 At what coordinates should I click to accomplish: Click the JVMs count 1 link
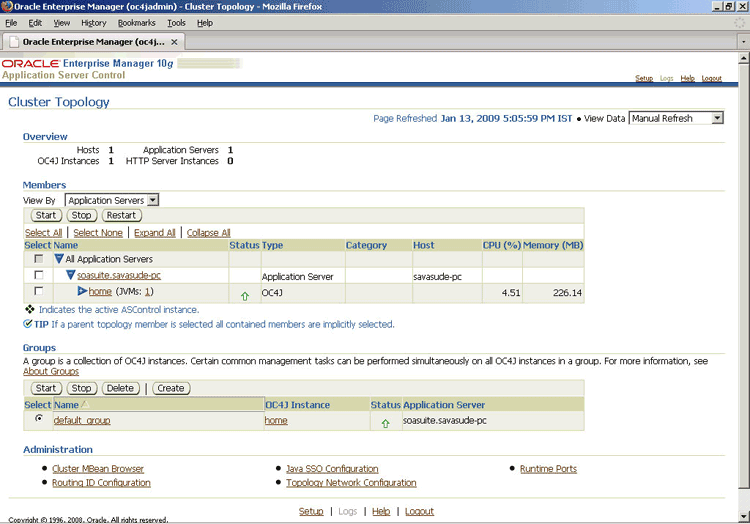[148, 291]
